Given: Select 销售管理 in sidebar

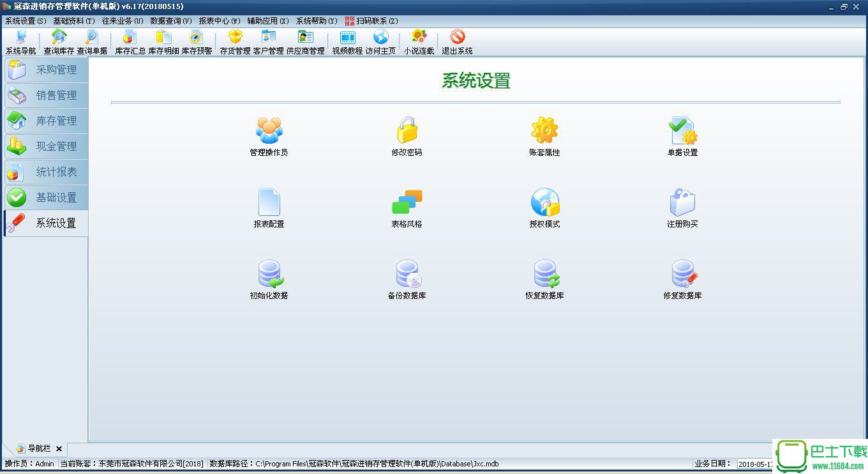Looking at the screenshot, I should [46, 95].
